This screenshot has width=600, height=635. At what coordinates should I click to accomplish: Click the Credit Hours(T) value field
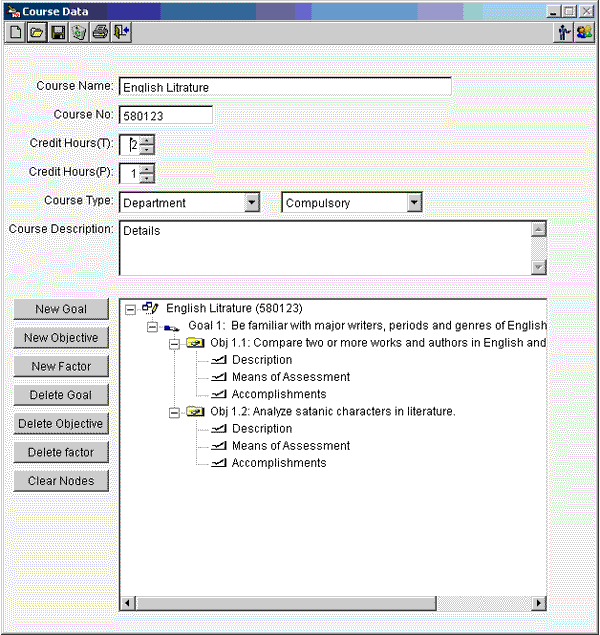[x=130, y=145]
